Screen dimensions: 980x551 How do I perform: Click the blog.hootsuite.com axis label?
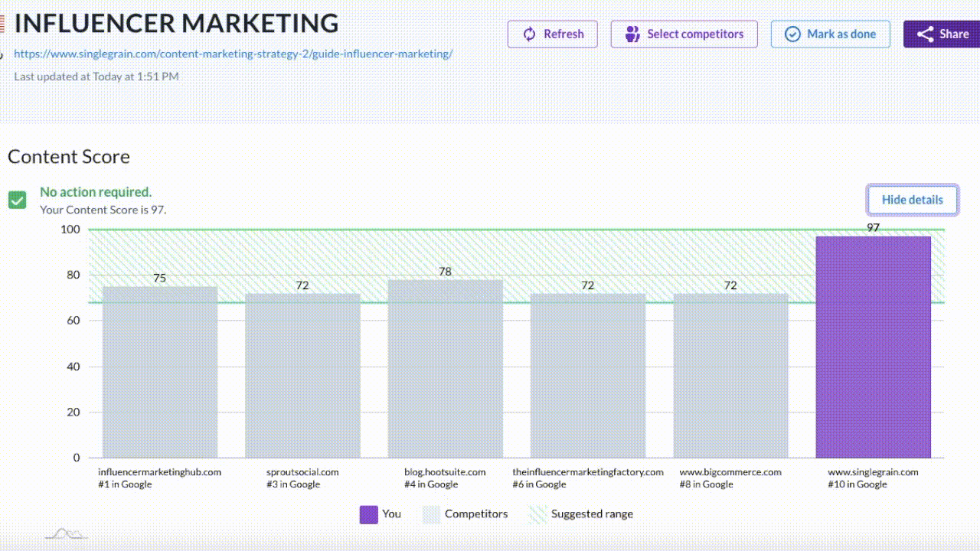[x=445, y=472]
